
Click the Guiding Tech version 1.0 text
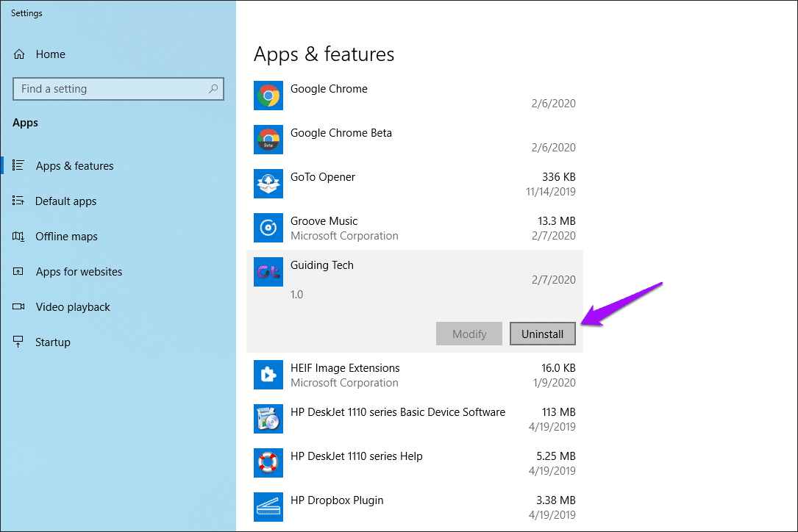296,295
